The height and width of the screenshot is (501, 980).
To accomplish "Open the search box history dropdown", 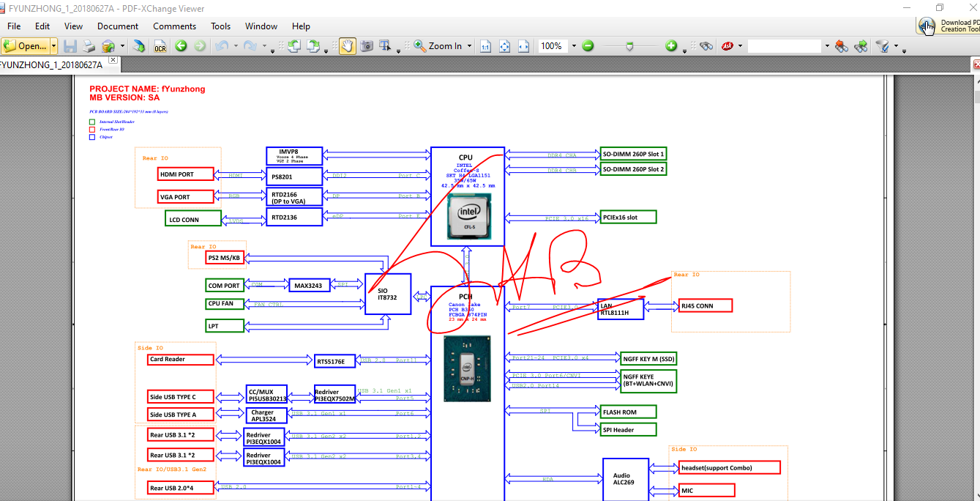I will point(827,46).
